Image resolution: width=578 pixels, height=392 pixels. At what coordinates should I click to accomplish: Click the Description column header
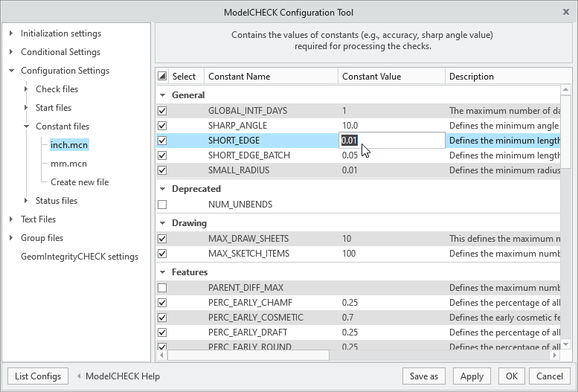[509, 77]
